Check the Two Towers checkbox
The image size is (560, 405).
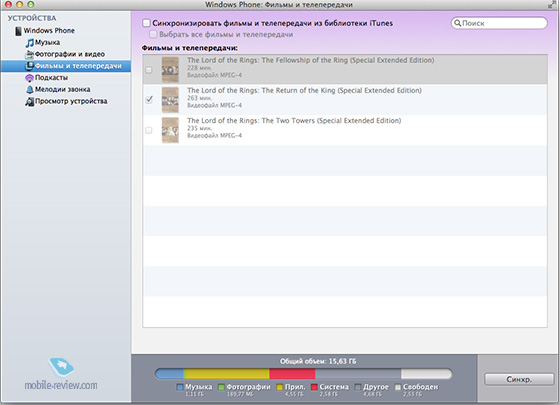[149, 130]
